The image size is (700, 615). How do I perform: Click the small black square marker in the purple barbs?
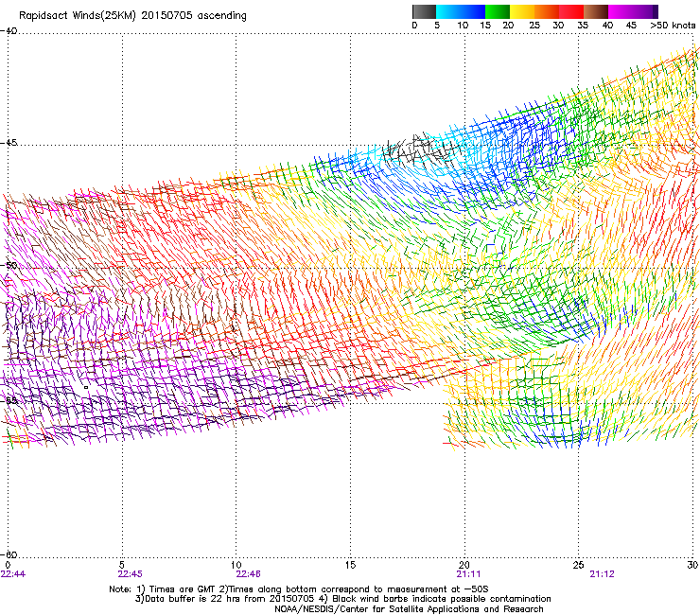[86, 388]
